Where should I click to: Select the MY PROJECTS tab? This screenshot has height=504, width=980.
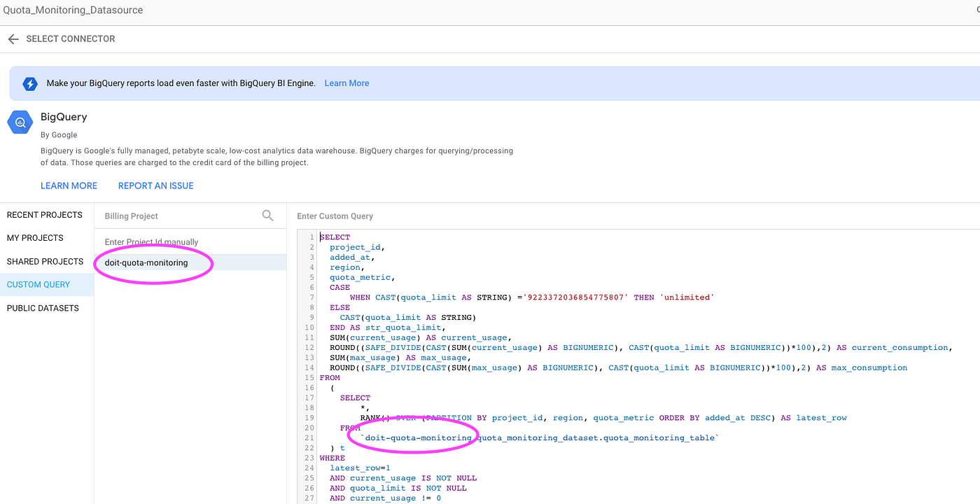[x=47, y=238]
